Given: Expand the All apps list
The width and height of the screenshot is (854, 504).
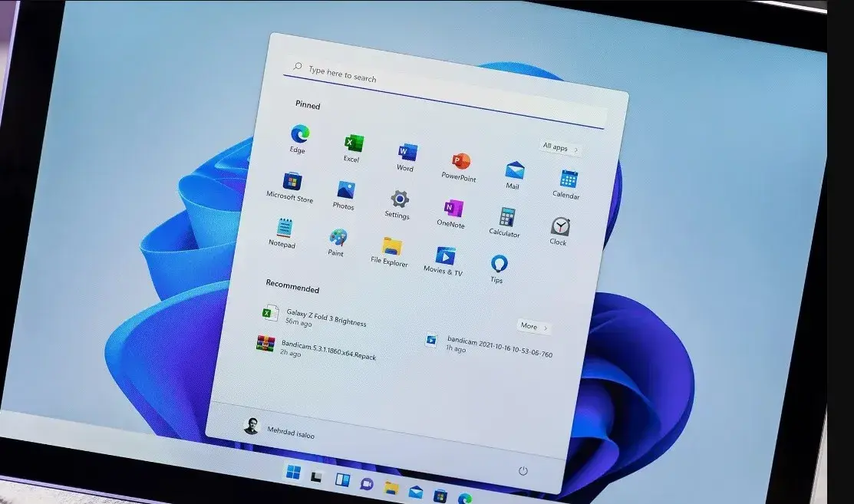Looking at the screenshot, I should pos(560,147).
